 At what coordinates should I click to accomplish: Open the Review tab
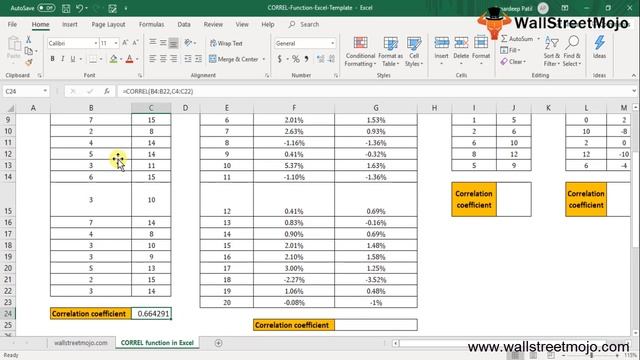(213, 24)
